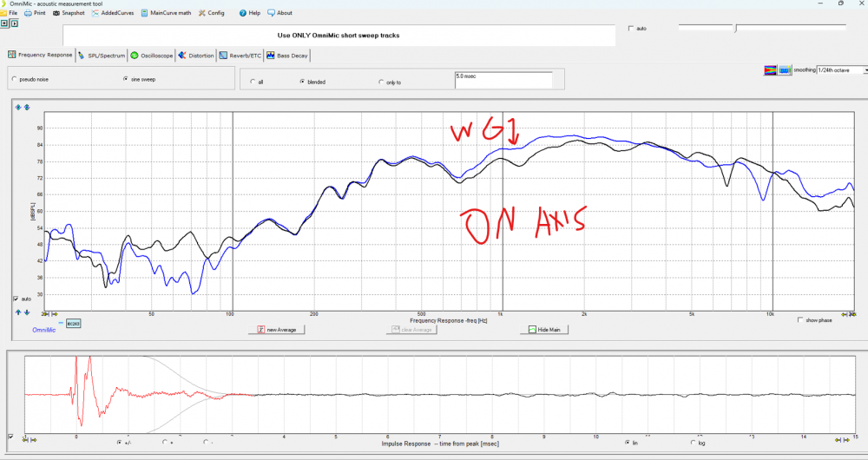Screen dimensions: 868x460
Task: Click the colorful polar display icon
Action: (x=769, y=69)
